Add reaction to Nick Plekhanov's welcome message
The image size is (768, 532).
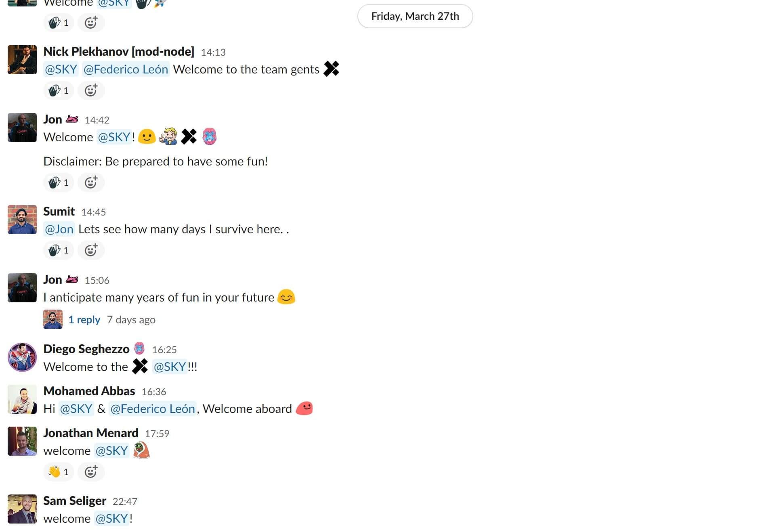[91, 90]
